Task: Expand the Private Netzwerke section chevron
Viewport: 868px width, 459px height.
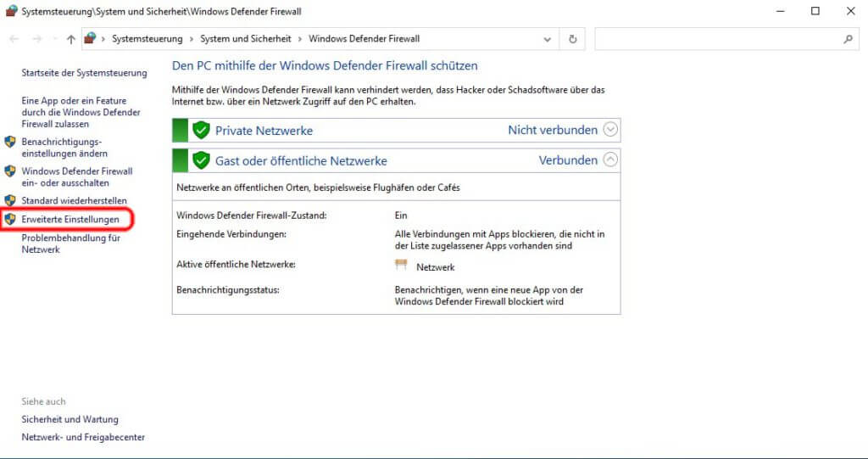Action: point(610,130)
